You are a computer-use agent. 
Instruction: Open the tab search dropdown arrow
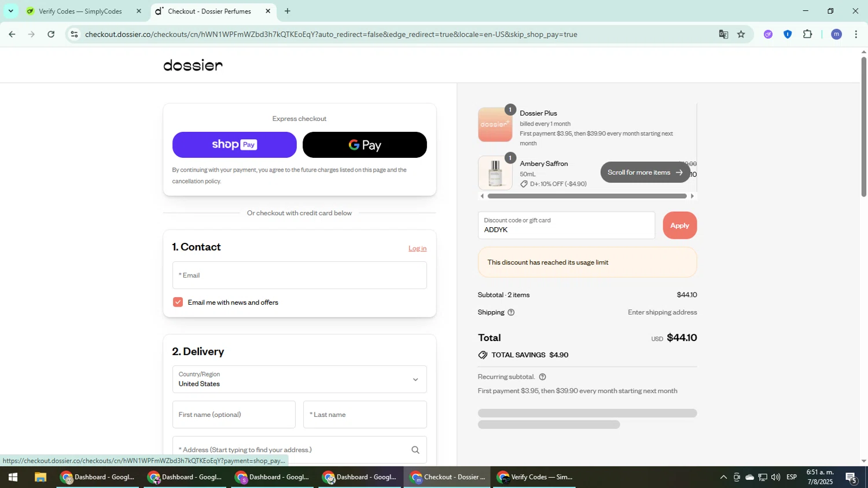point(10,11)
